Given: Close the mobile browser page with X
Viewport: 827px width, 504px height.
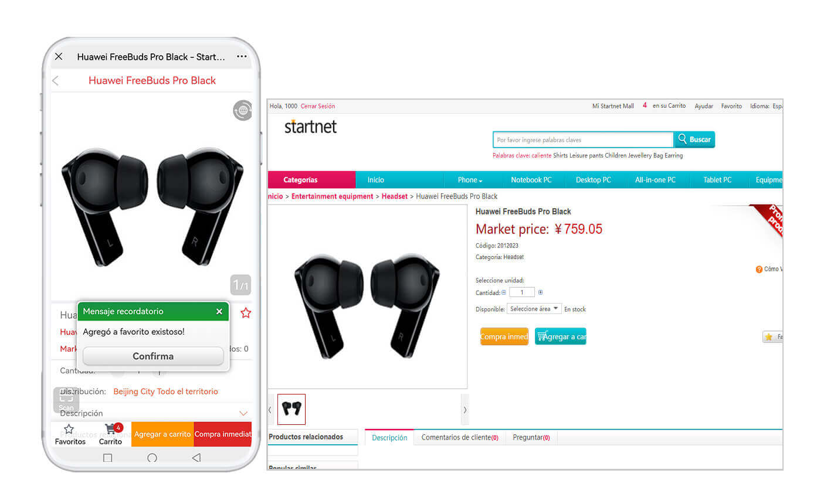Looking at the screenshot, I should click(59, 57).
